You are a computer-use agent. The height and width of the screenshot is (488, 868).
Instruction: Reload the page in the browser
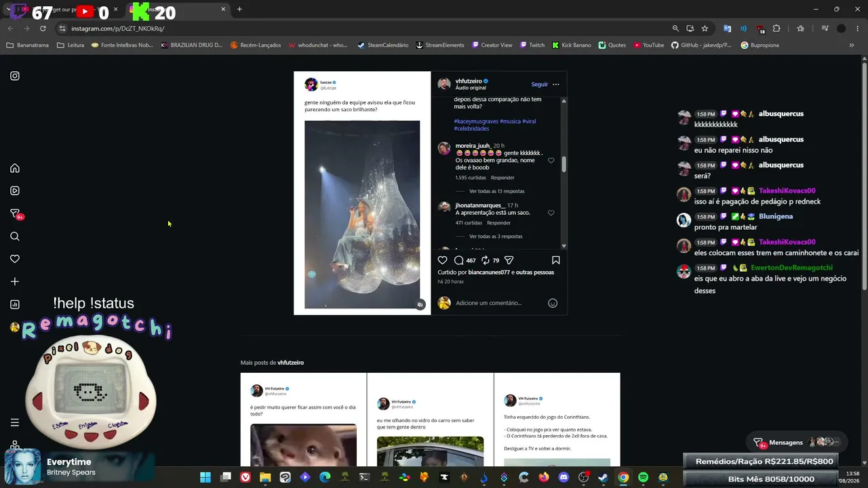click(43, 28)
